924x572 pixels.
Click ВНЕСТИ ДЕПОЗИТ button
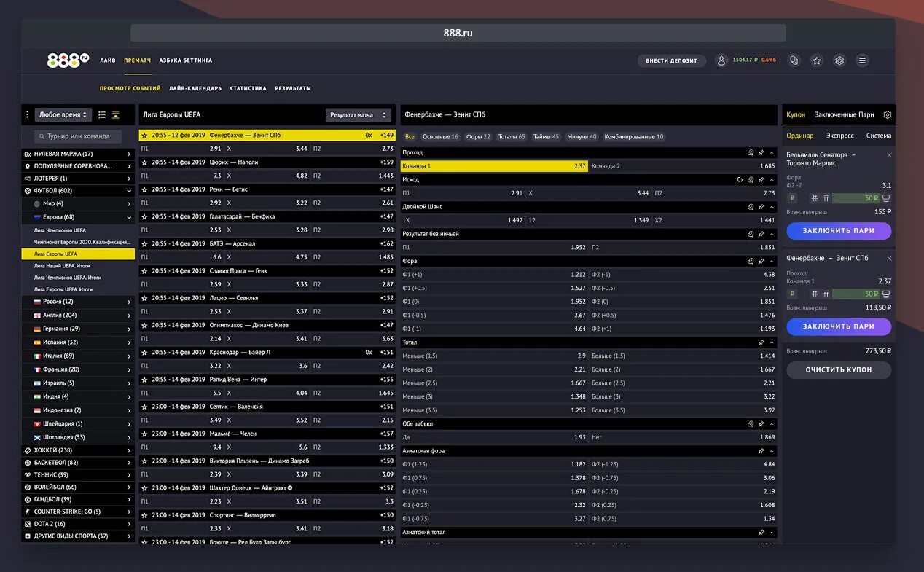(x=672, y=60)
